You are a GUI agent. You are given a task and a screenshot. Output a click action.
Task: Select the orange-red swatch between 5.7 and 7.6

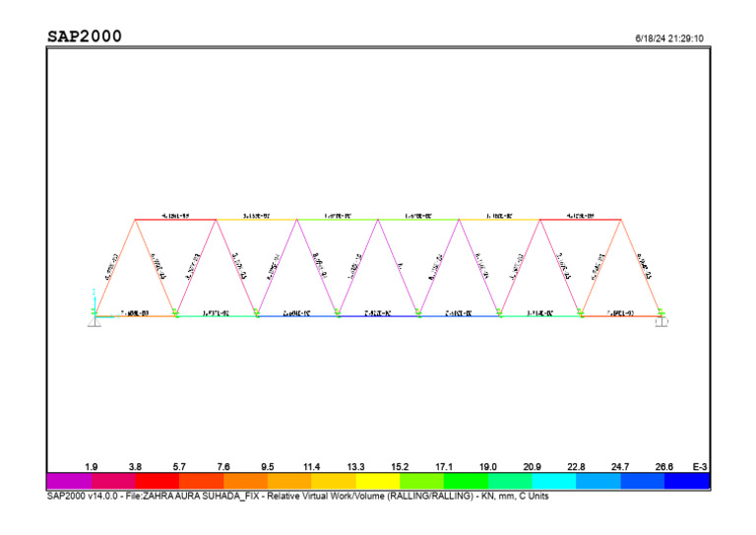coord(202,481)
